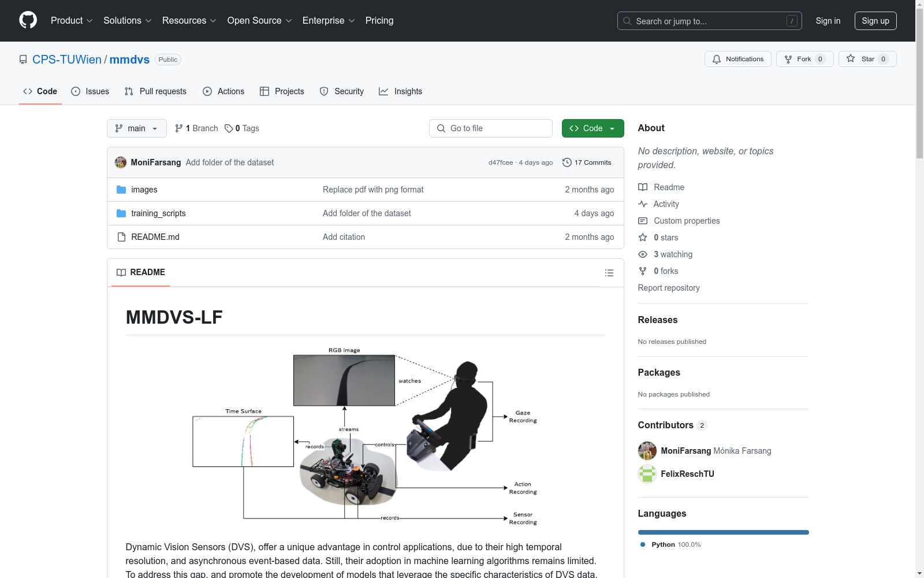Click the training_scripts folder icon
This screenshot has width=924, height=578.
[x=121, y=213]
